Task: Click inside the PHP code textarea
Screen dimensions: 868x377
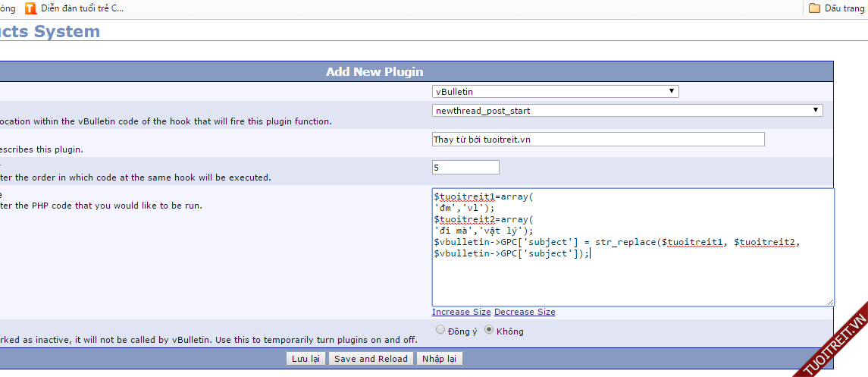Action: pyautogui.click(x=632, y=281)
